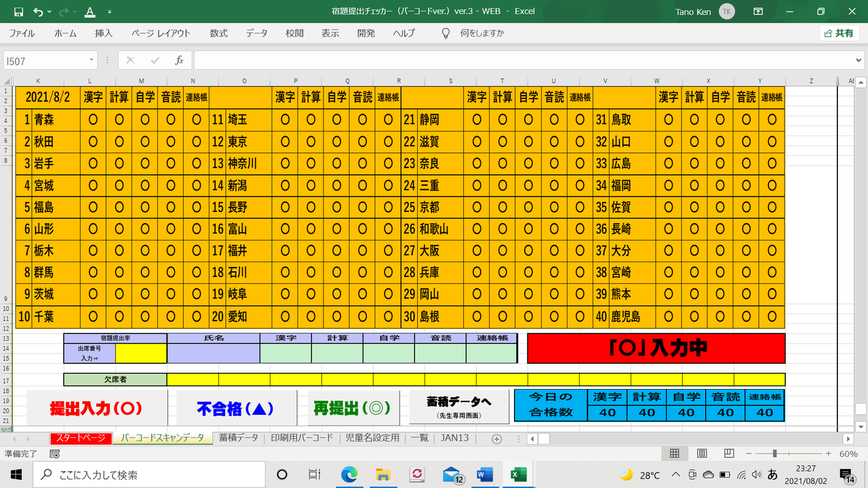Image resolution: width=868 pixels, height=488 pixels.
Task: Switch to the 蓄積データ sheet tab
Action: tap(239, 439)
